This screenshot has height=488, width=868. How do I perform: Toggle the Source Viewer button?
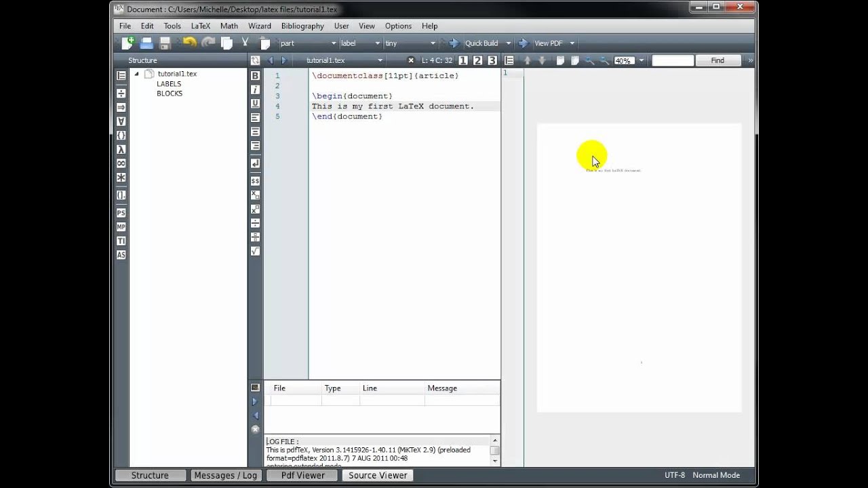coord(377,475)
